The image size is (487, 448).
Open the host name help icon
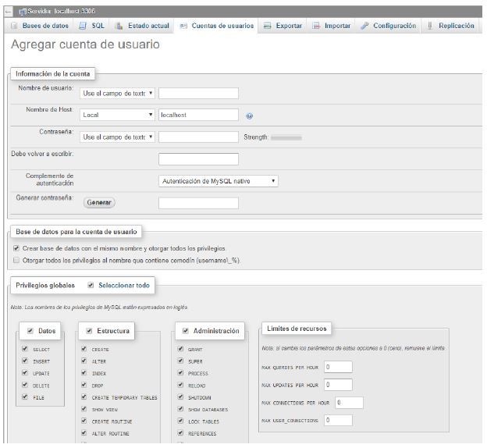(x=249, y=116)
